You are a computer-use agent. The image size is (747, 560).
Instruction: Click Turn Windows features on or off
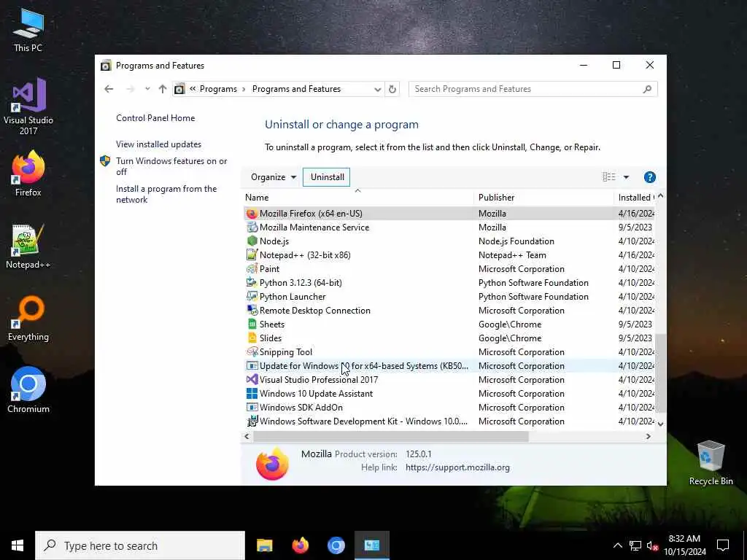(x=171, y=166)
